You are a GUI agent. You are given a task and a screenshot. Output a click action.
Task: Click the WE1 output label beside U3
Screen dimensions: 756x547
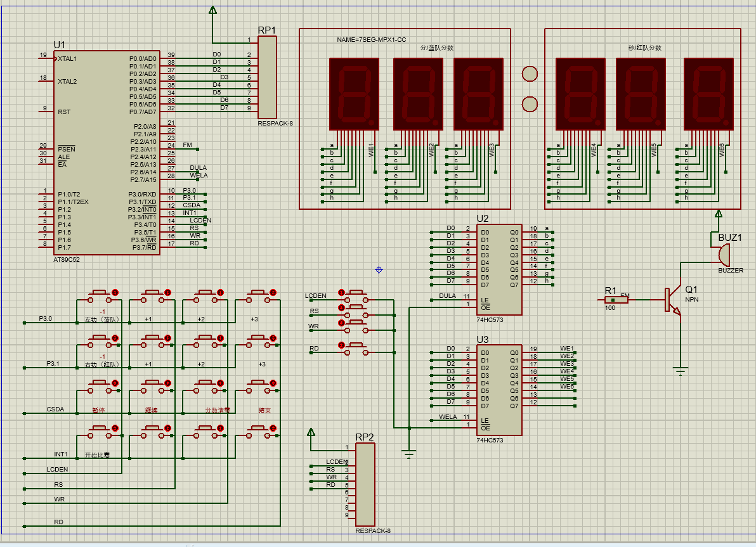[x=567, y=348]
